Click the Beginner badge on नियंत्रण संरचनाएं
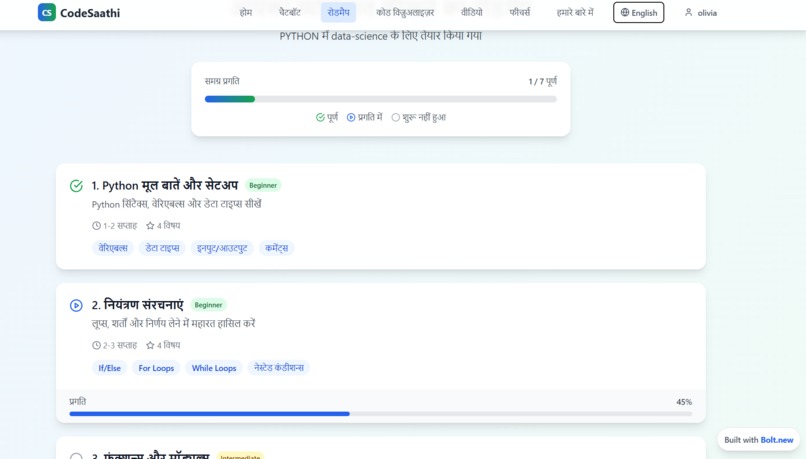Screen dimensions: 806x459 [x=208, y=305]
